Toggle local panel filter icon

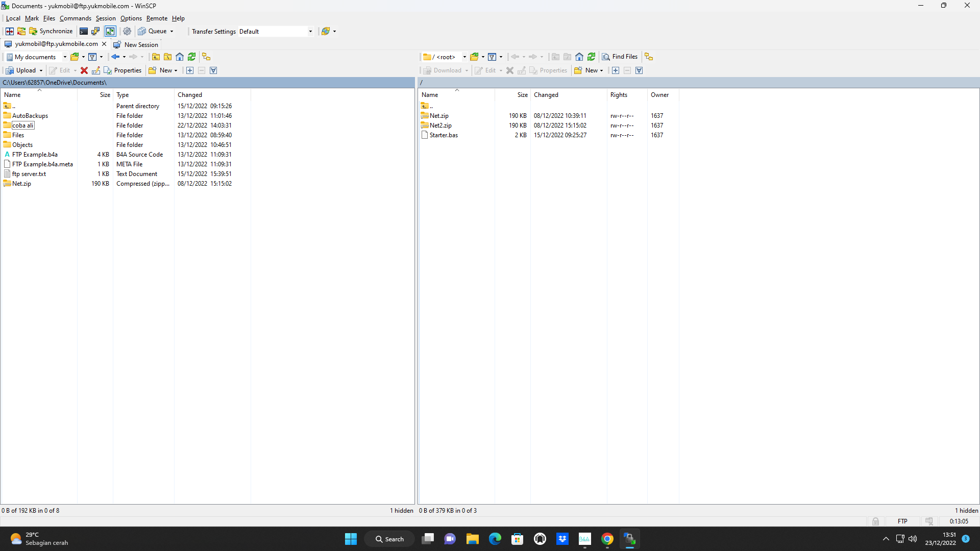[92, 57]
